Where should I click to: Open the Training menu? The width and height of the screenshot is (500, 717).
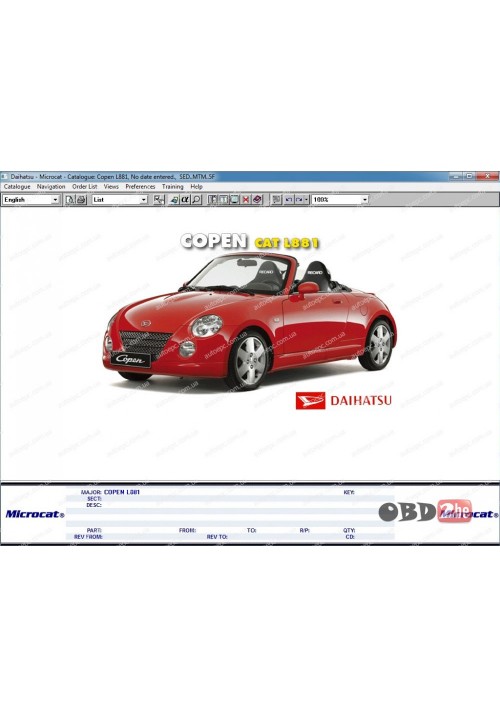coord(172,187)
